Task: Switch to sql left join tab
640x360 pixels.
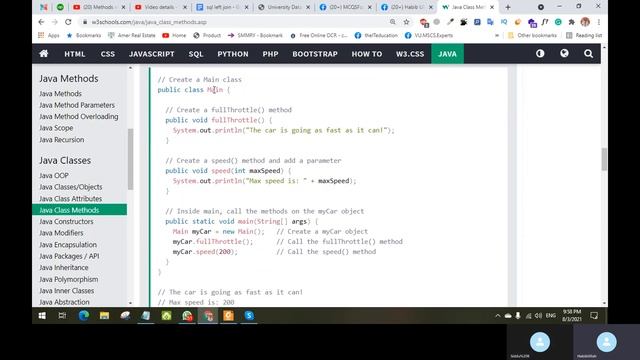Action: 222,7
